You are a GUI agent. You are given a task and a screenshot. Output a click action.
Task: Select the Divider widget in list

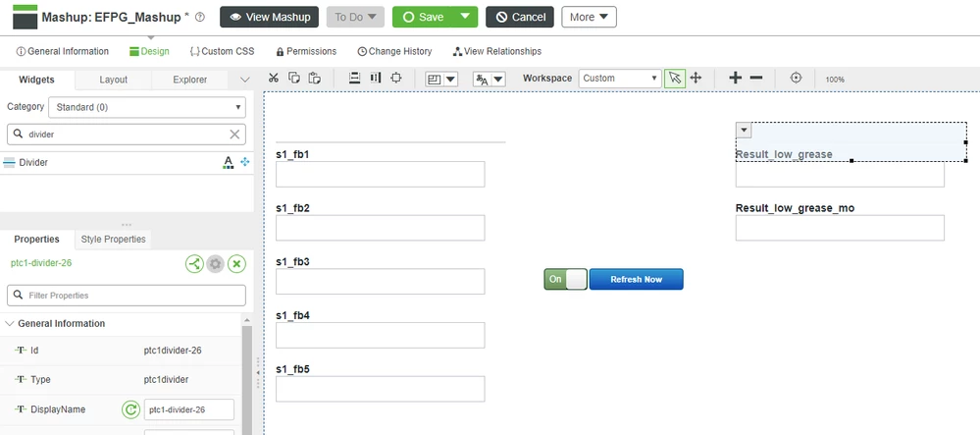coord(127,163)
